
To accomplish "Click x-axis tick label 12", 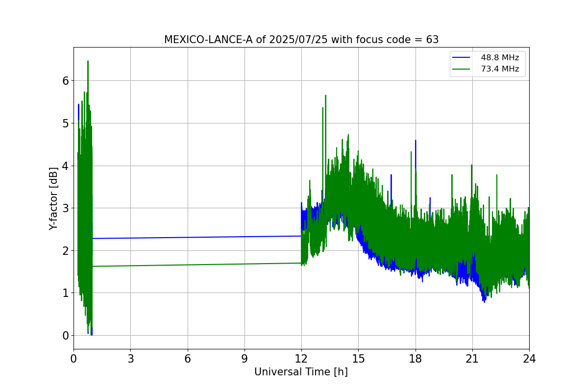I will [x=301, y=359].
